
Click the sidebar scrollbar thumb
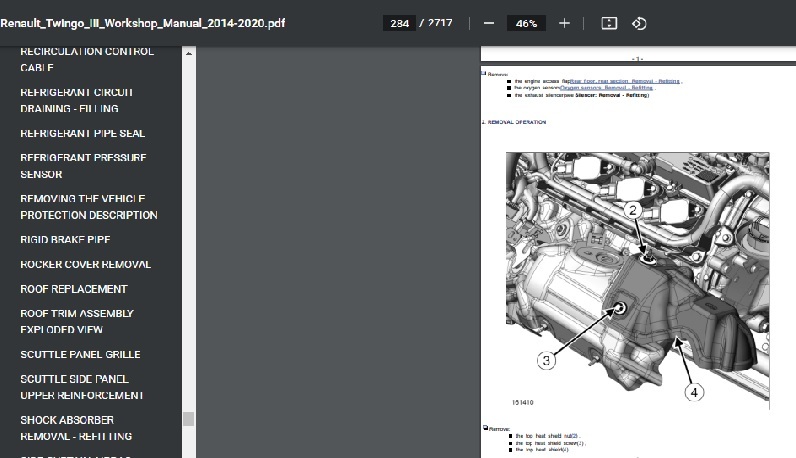[x=188, y=419]
